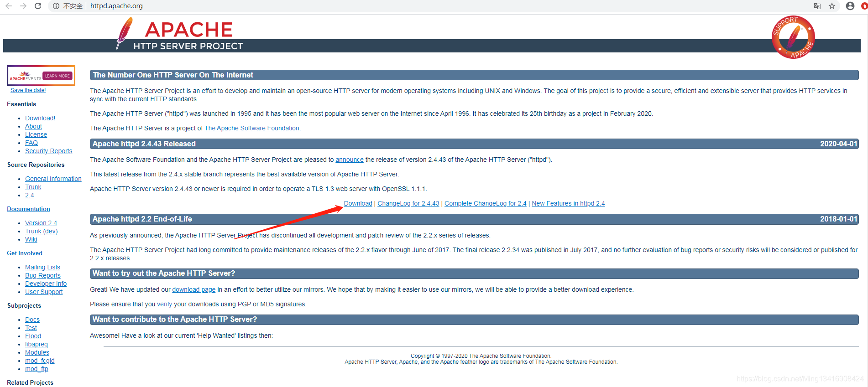View the Security Reports link
This screenshot has height=387, width=868.
48,151
